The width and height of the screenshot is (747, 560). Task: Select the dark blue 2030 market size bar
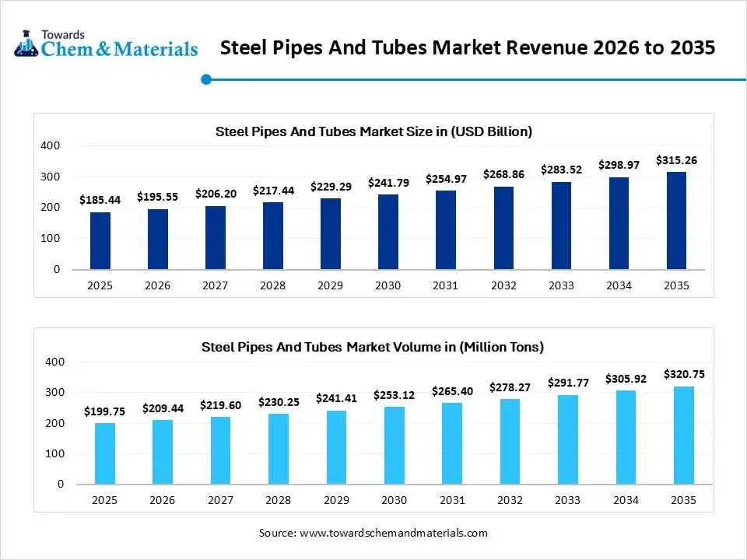pyautogui.click(x=388, y=232)
